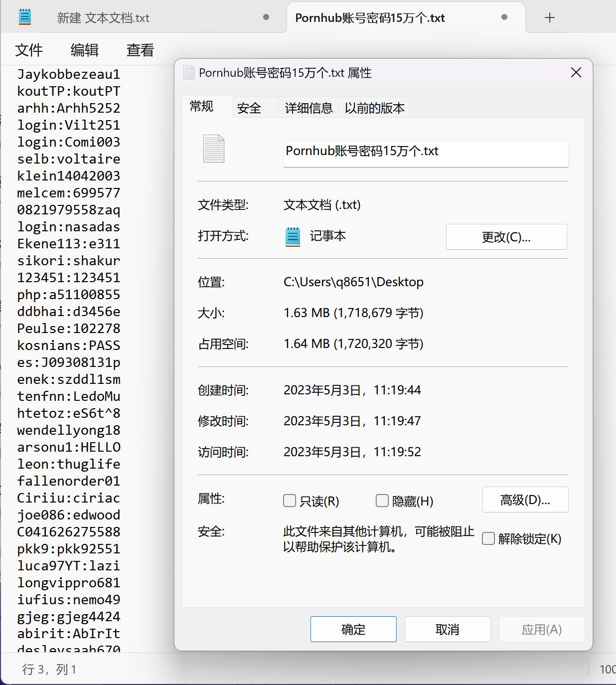Click the 文件类型: label
Screen dimensions: 616x685
223,205
